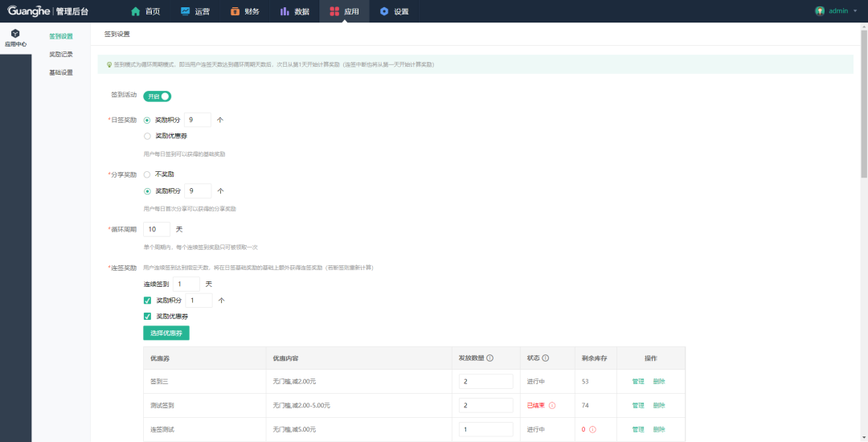Click the 数据 bar chart icon
This screenshot has height=442, width=868.
click(285, 11)
